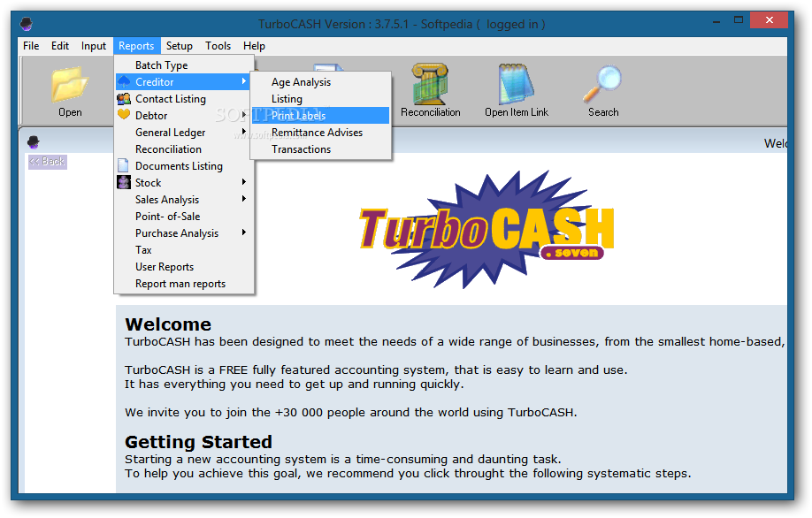The image size is (812, 518).
Task: Expand the Sales Analysis submenu arrow
Action: [244, 199]
